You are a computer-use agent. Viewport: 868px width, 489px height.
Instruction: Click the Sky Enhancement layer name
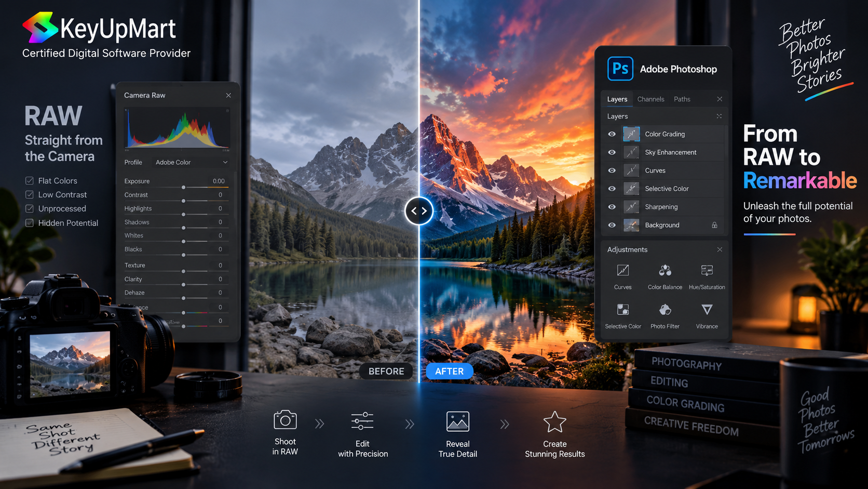[670, 152]
